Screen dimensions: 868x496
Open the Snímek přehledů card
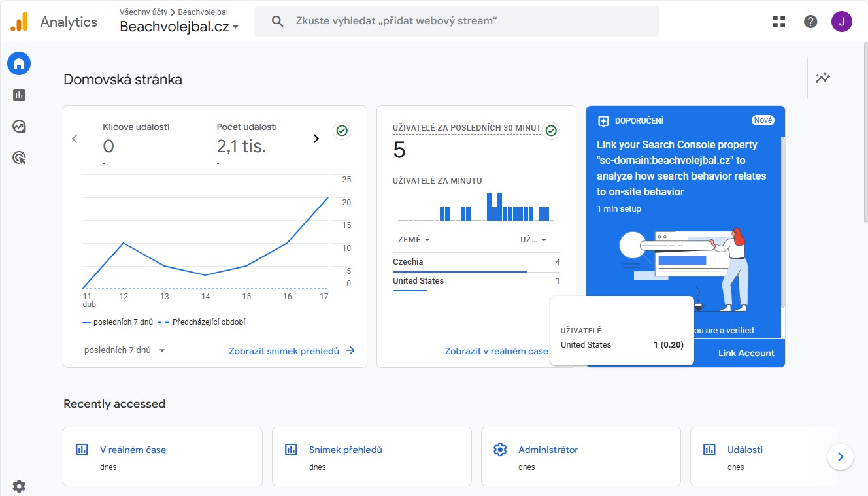point(372,457)
